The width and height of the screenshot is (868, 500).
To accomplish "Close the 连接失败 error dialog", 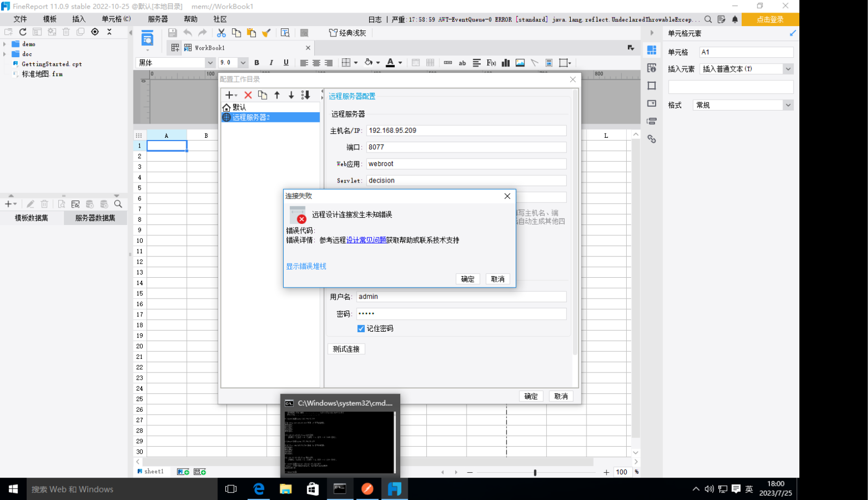I will pos(507,196).
